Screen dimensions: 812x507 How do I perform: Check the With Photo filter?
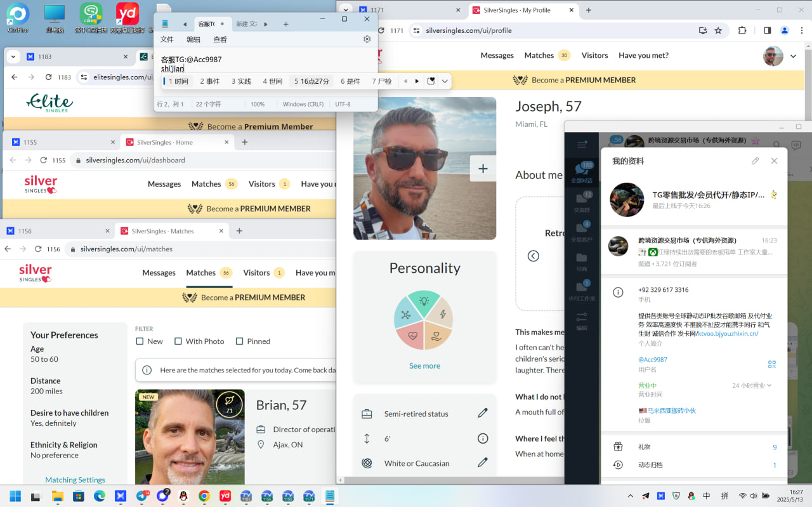pos(178,341)
